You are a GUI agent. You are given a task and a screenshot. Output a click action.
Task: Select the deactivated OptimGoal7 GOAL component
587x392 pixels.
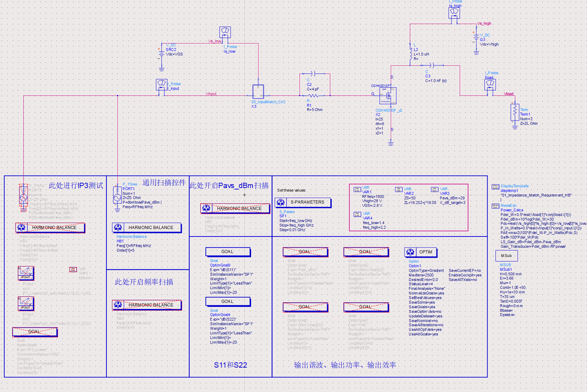[366, 307]
